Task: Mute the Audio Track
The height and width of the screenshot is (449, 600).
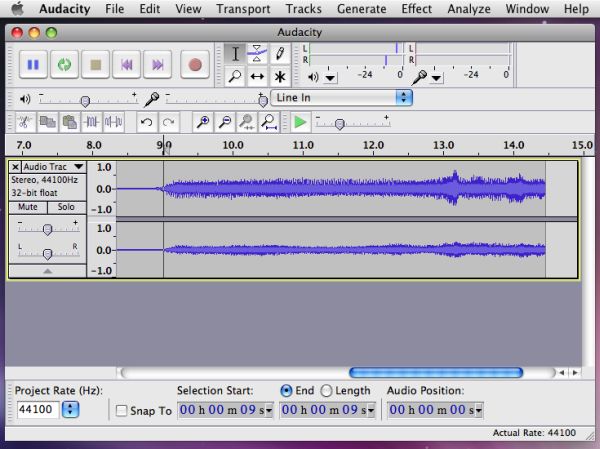Action: tap(28, 207)
